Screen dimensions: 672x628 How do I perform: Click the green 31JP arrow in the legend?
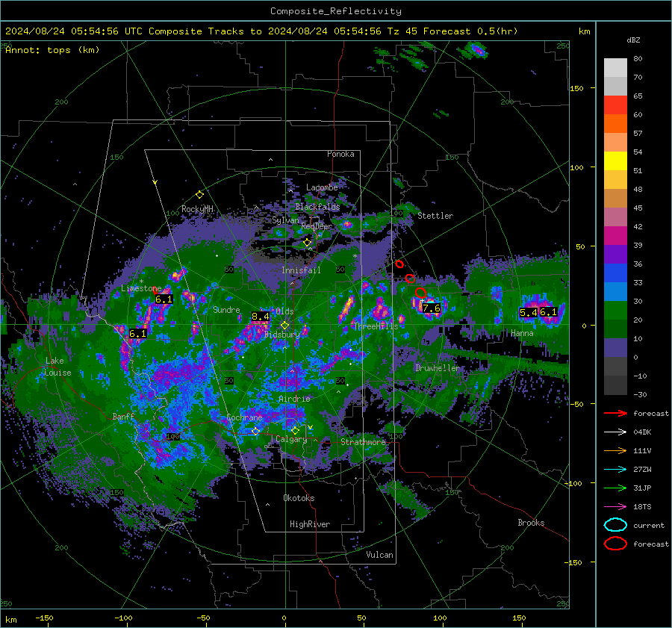pyautogui.click(x=615, y=488)
